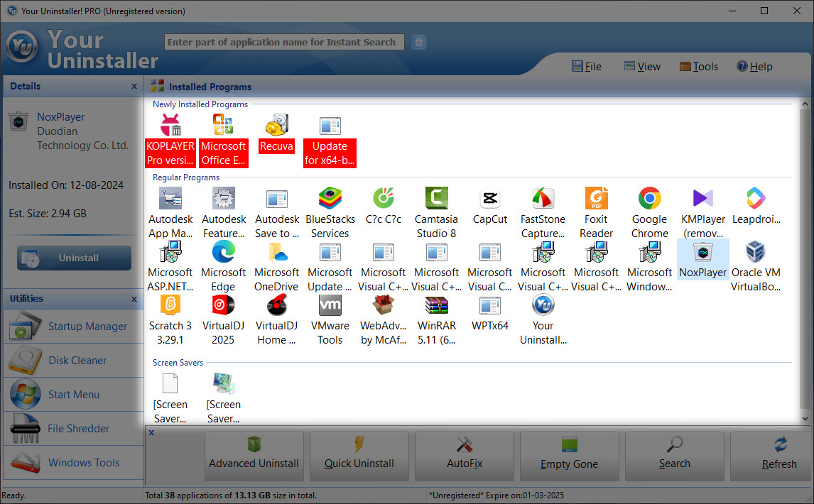The width and height of the screenshot is (814, 504).
Task: Run AutoFix from the bottom toolbar
Action: (x=464, y=456)
